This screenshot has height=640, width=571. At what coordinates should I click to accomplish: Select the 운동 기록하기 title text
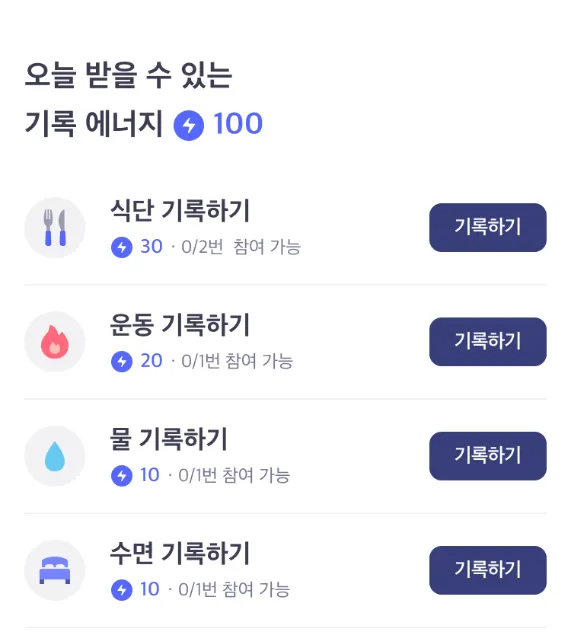(180, 325)
